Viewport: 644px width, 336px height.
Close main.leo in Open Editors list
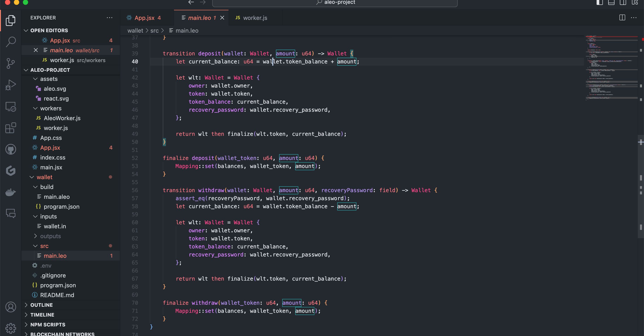coord(36,50)
